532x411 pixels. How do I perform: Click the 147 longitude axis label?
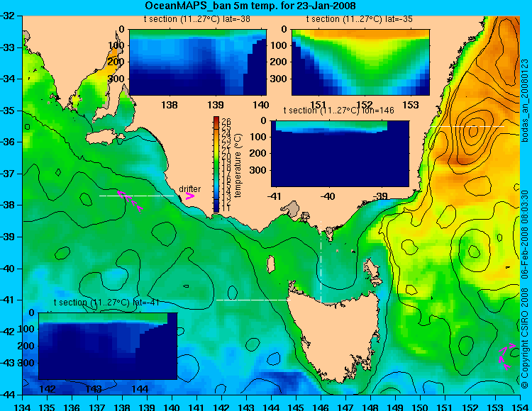click(x=346, y=407)
